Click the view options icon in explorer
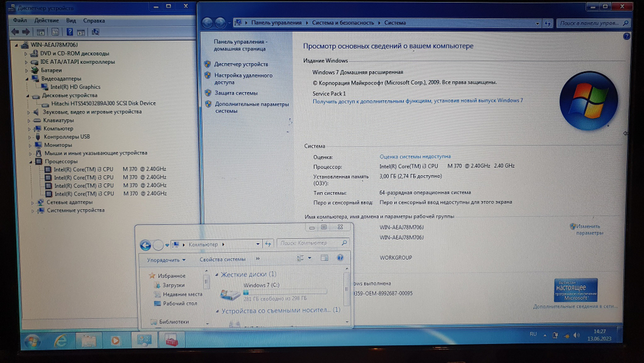The width and height of the screenshot is (644, 363). coord(300,258)
